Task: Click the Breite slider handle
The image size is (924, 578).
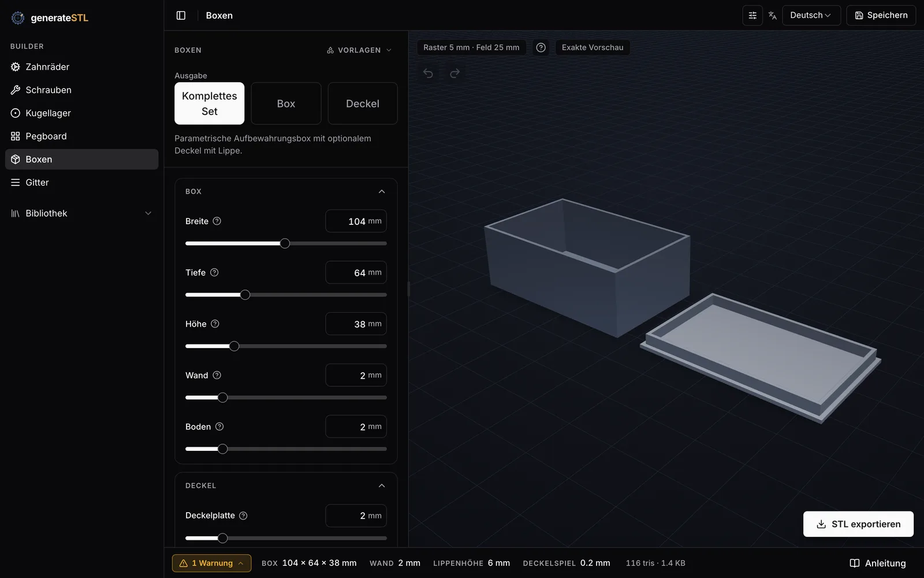Action: pos(285,243)
